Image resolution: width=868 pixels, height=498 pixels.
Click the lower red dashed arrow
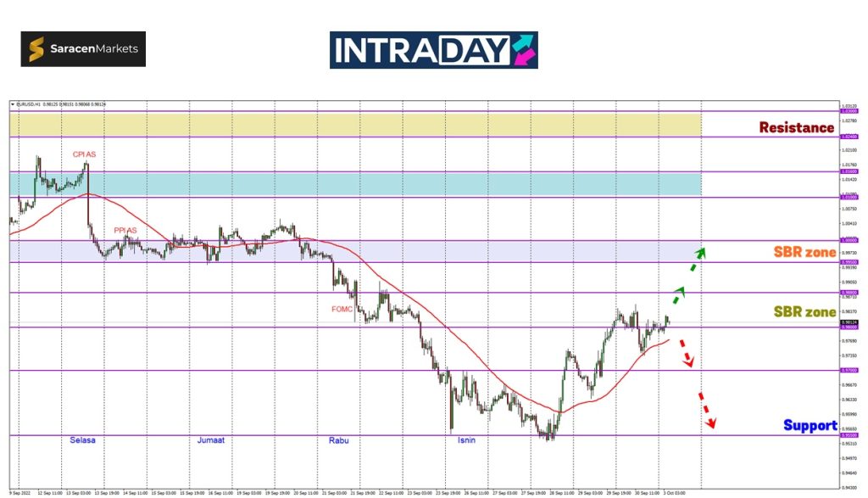706,410
